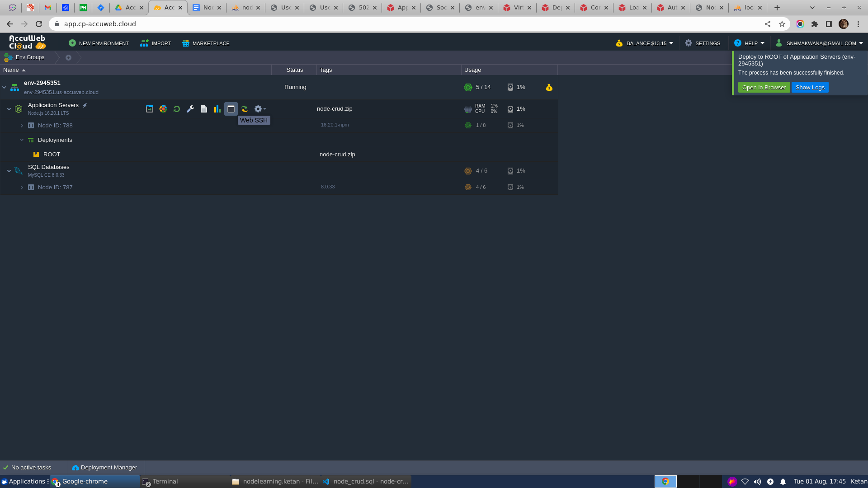Click the pencil icon next to Application Servers
Viewport: 868px width, 488px height.
tap(85, 105)
